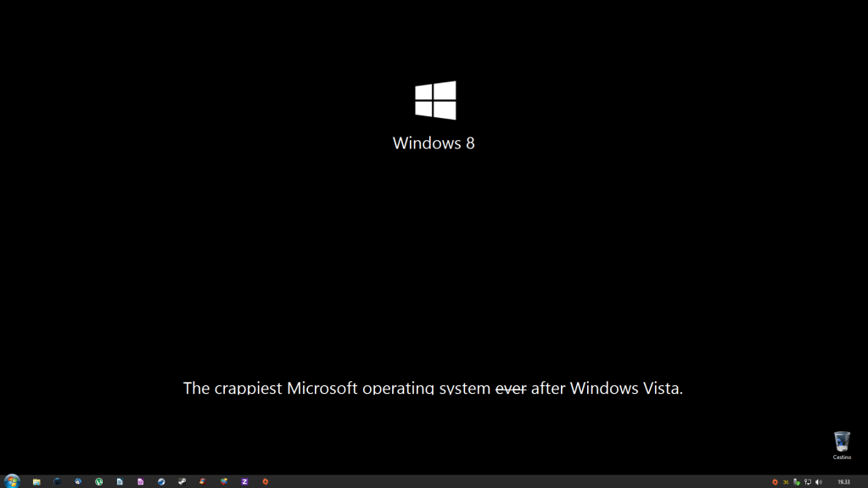Image resolution: width=868 pixels, height=488 pixels.
Task: Open the network status tray icon
Action: 808,481
